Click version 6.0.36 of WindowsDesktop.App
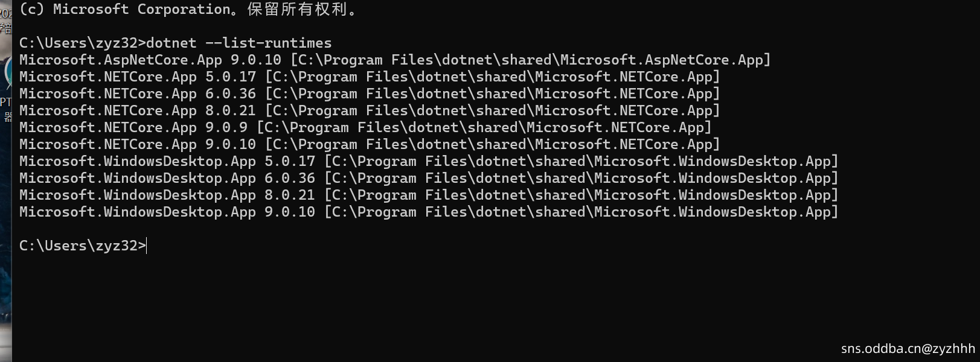This screenshot has width=980, height=362. click(290, 179)
